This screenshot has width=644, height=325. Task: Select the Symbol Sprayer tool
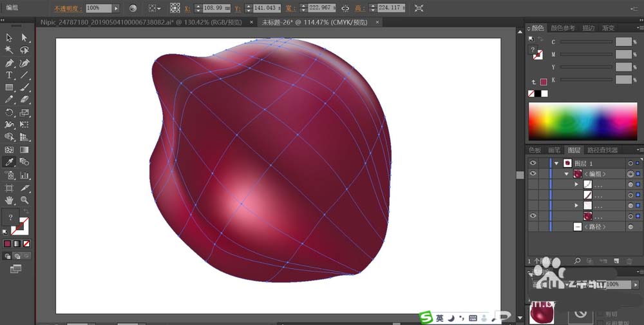(x=9, y=175)
